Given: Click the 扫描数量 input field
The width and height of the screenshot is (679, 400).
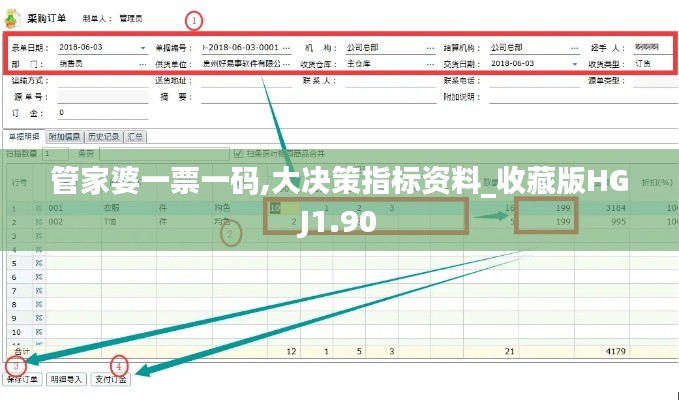Looking at the screenshot, I should click(55, 154).
